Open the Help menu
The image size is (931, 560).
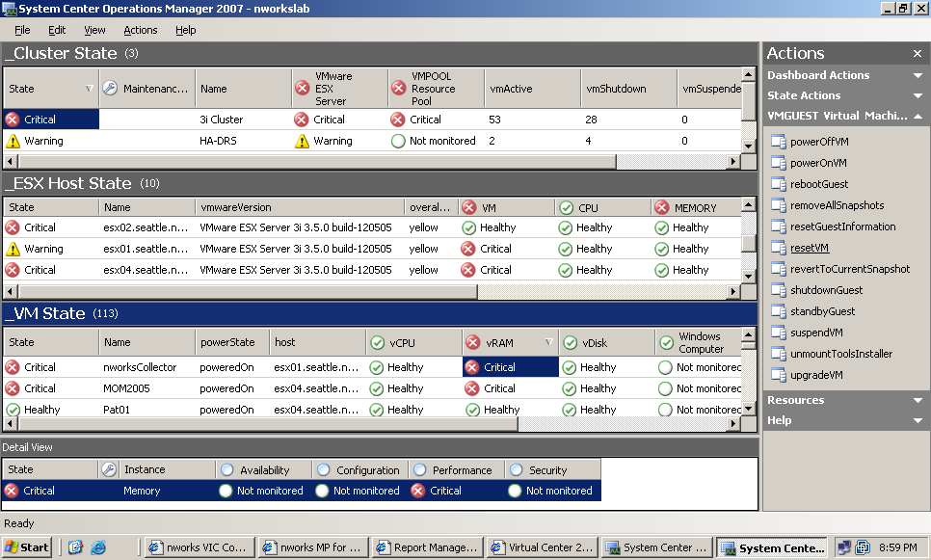click(x=185, y=30)
